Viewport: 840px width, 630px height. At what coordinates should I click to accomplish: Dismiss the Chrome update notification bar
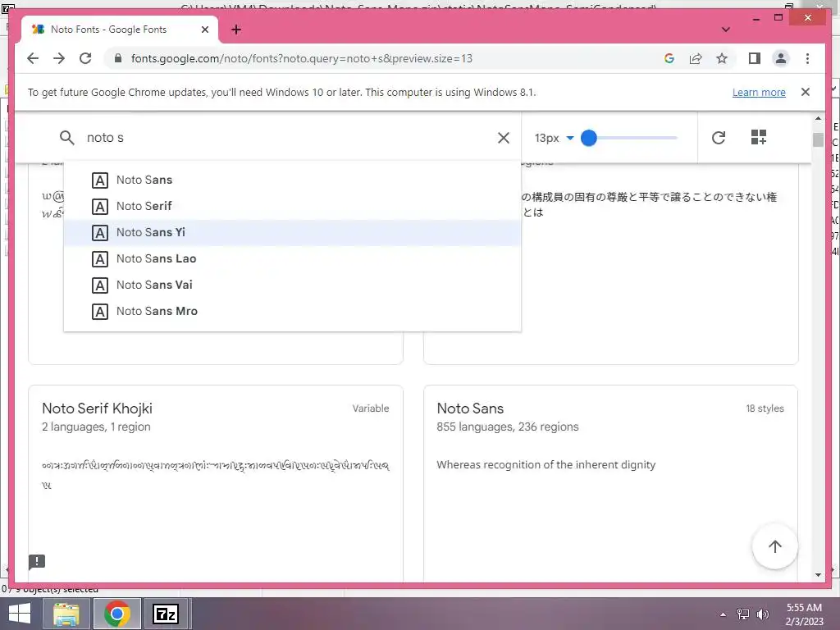tap(806, 92)
